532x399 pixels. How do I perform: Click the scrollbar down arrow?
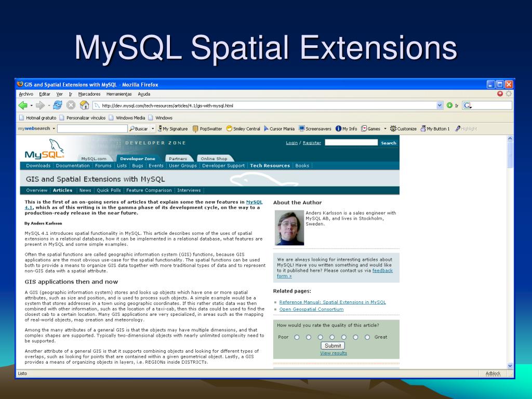pyautogui.click(x=510, y=366)
